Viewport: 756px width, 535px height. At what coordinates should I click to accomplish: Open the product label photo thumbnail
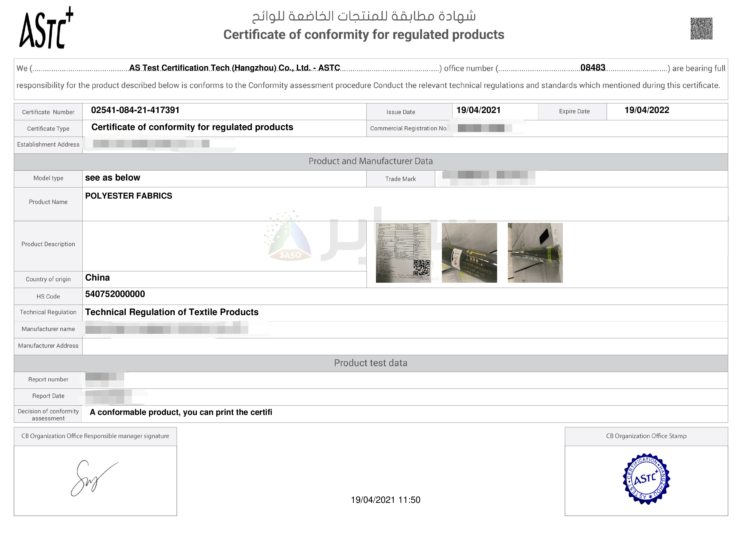click(403, 253)
